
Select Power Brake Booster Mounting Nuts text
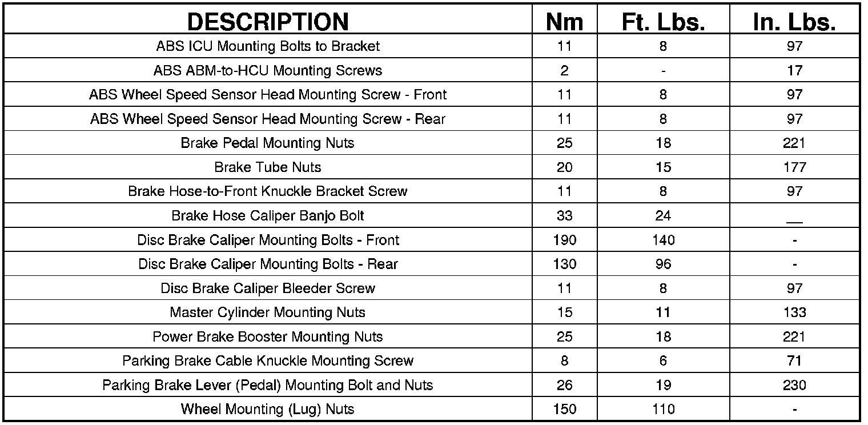267,336
